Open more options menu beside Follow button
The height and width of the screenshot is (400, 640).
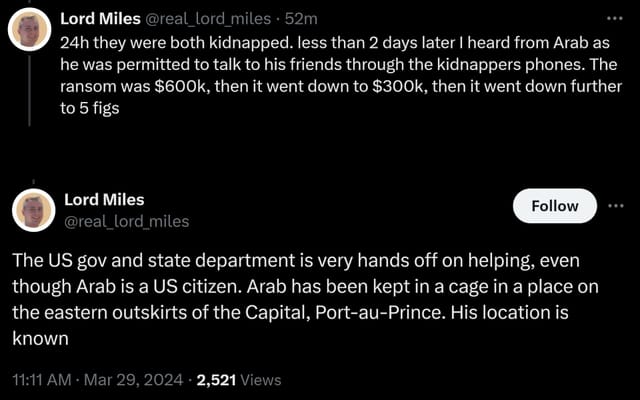pyautogui.click(x=615, y=205)
